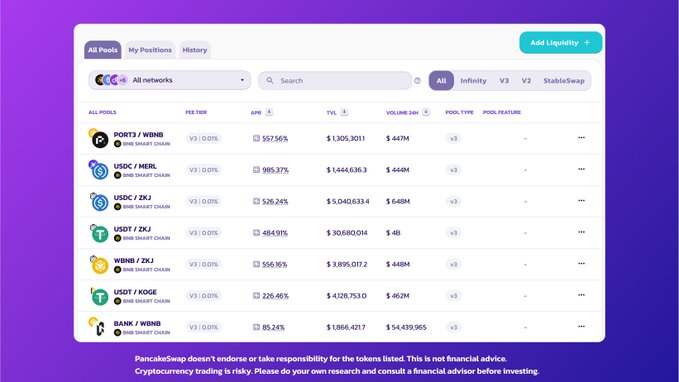Open more options for BANK / WBNB

(x=581, y=327)
